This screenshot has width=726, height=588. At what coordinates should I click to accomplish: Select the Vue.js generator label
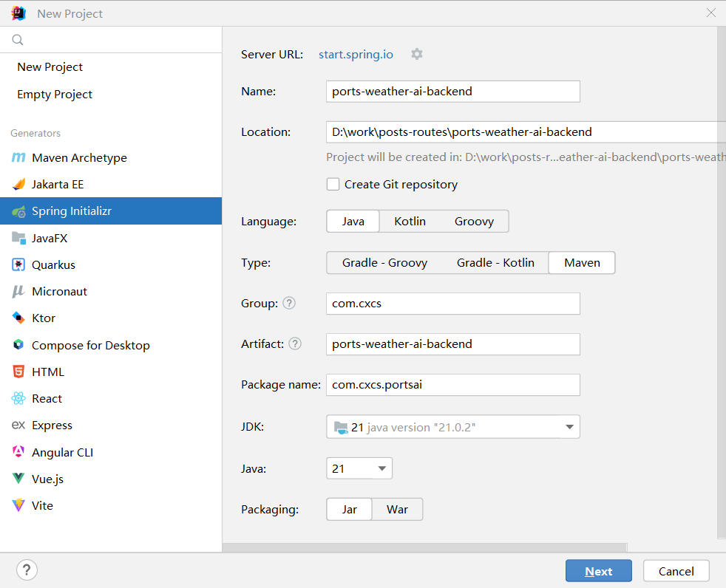click(x=48, y=479)
